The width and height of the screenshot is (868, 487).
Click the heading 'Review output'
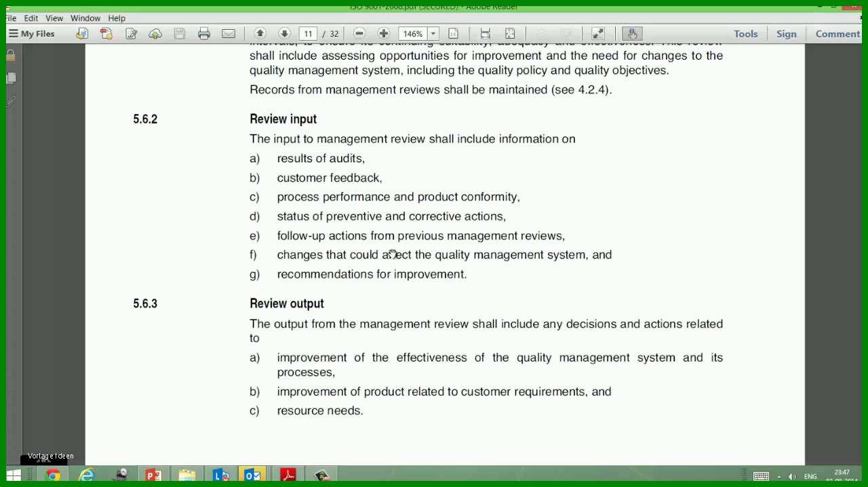point(287,303)
